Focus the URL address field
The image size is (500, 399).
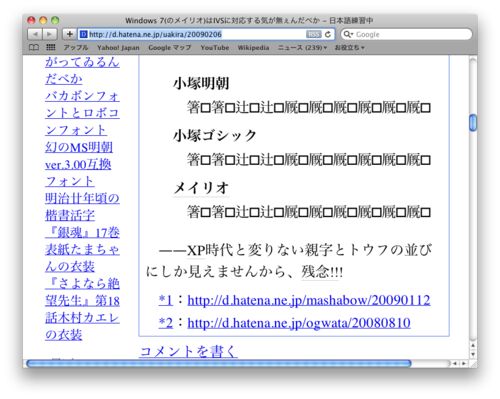coord(206,34)
